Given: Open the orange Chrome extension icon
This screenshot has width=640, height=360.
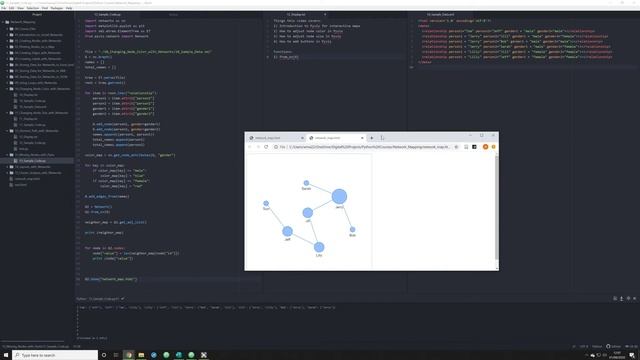Looking at the screenshot, I should (485, 147).
